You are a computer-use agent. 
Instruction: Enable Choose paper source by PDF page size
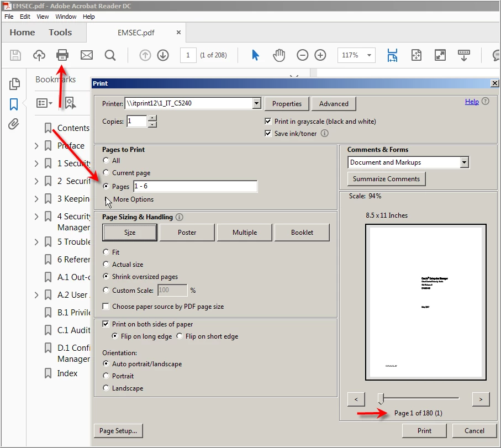106,306
